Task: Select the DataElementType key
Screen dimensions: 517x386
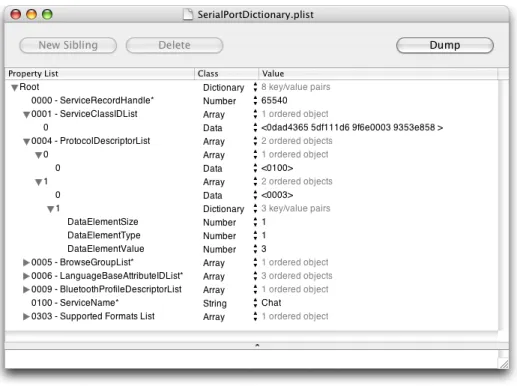Action: [104, 235]
